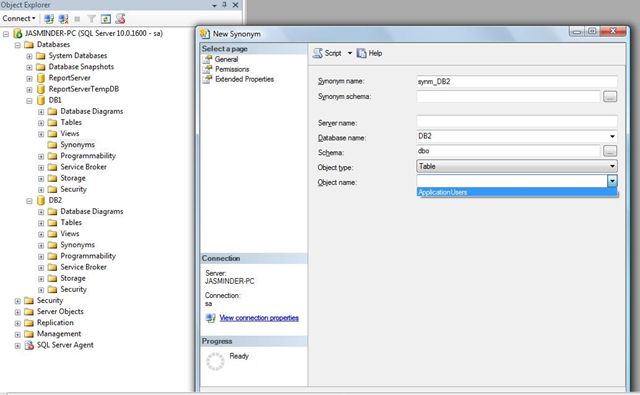640x395 pixels.
Task: Click the Schema dbo input field
Action: 508,151
